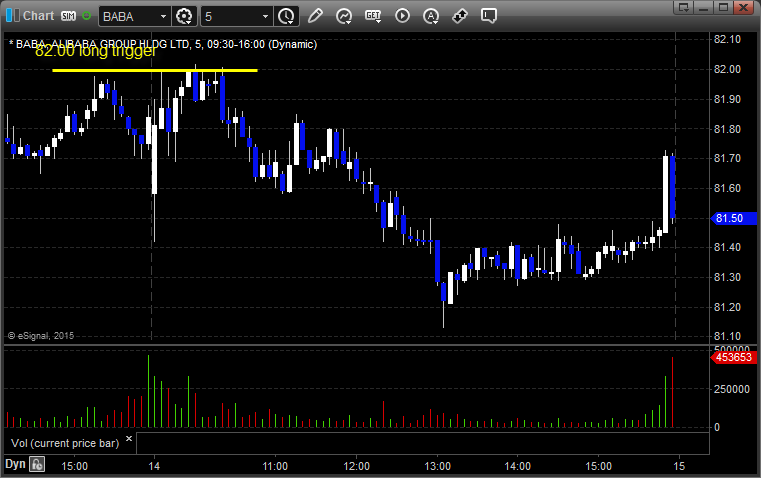Open the studies chart-line icon
The width and height of the screenshot is (761, 478).
[x=344, y=16]
